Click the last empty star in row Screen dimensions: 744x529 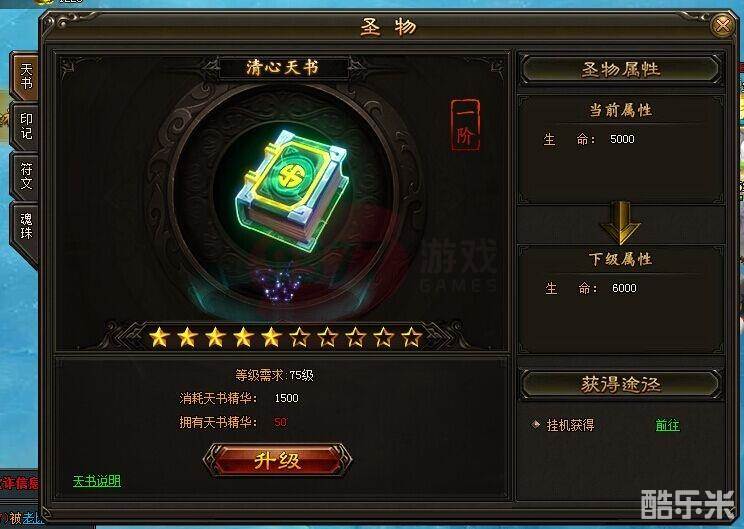[411, 338]
